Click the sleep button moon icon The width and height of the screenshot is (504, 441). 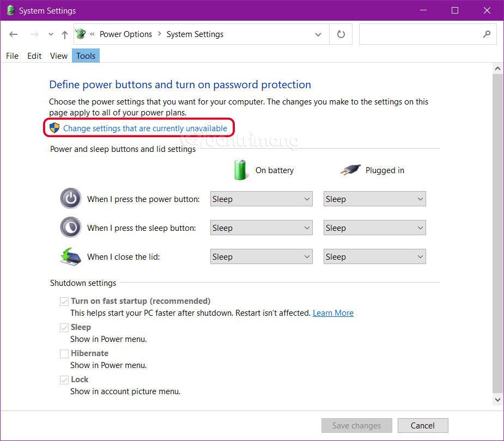pos(71,228)
